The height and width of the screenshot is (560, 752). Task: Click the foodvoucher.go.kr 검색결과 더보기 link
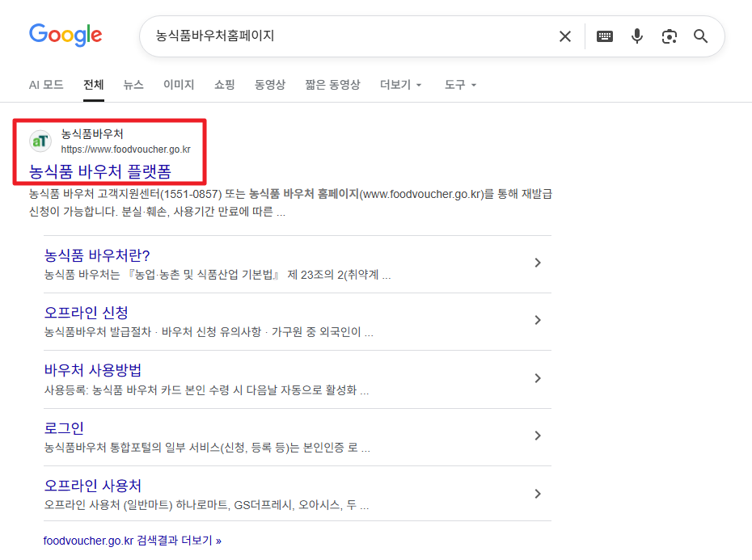132,541
